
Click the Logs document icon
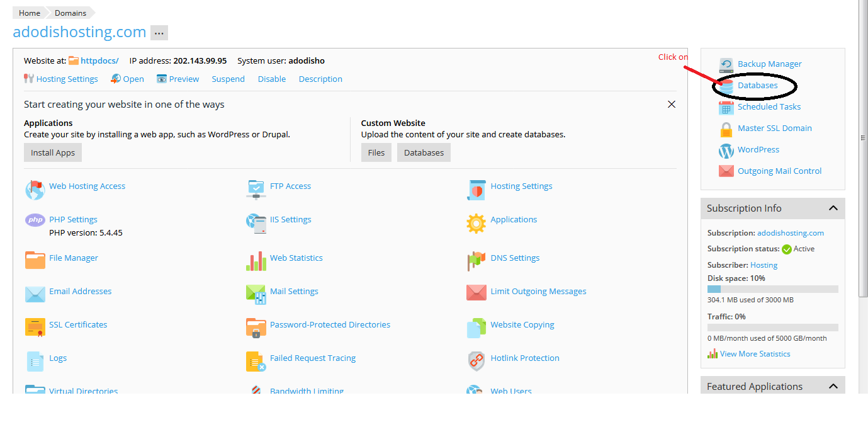(35, 361)
